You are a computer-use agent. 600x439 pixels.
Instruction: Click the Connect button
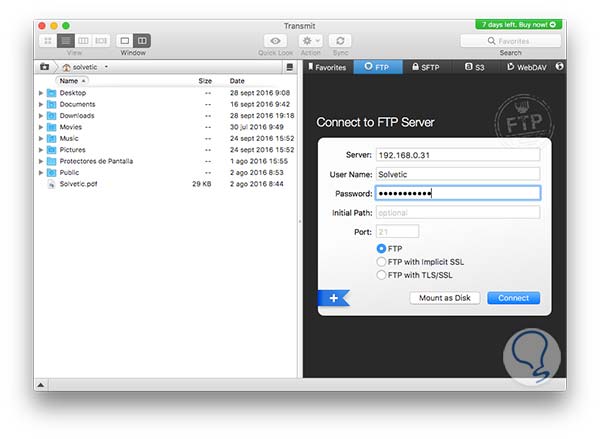514,298
